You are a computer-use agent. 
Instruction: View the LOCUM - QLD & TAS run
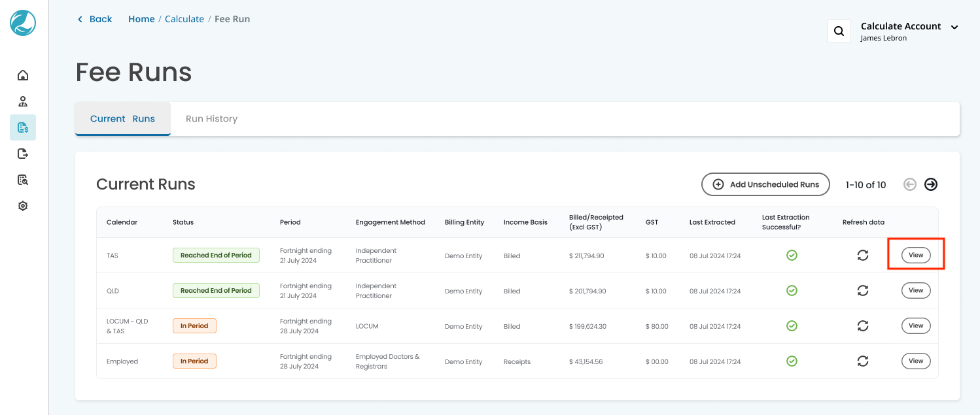coord(916,325)
